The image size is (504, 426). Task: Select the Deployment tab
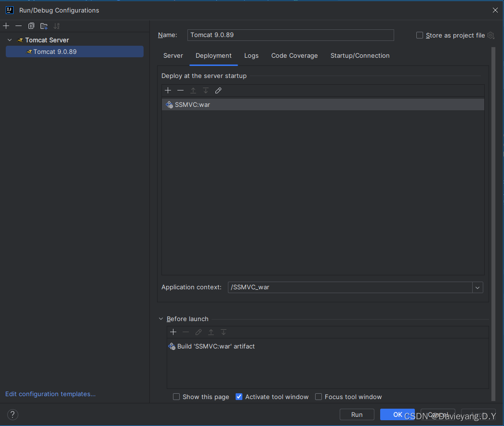tap(213, 55)
